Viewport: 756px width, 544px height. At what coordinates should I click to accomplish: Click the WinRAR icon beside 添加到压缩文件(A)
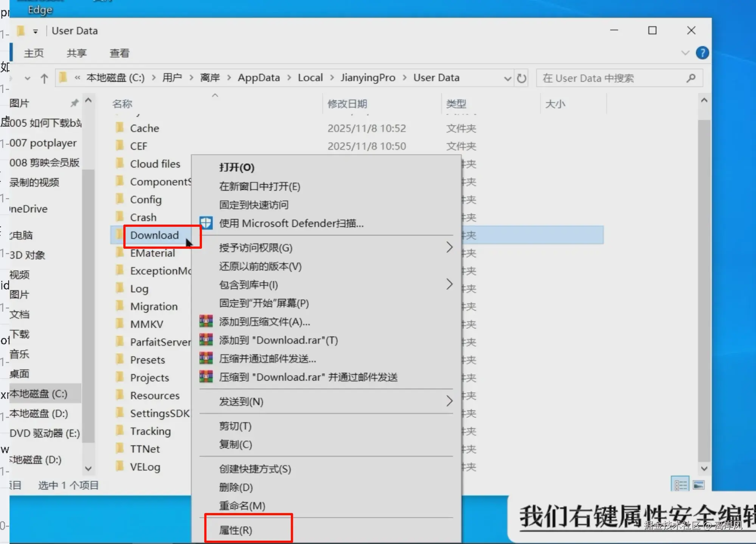(x=206, y=321)
